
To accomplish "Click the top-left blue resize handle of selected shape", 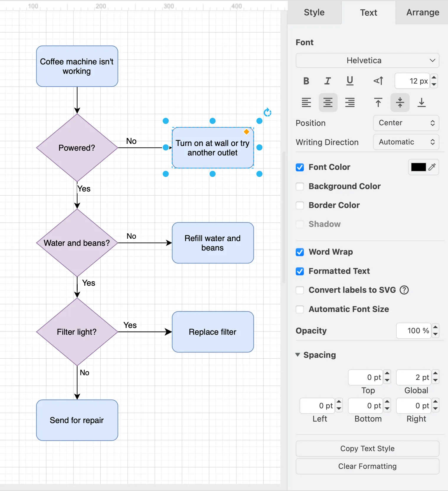I will coord(166,121).
